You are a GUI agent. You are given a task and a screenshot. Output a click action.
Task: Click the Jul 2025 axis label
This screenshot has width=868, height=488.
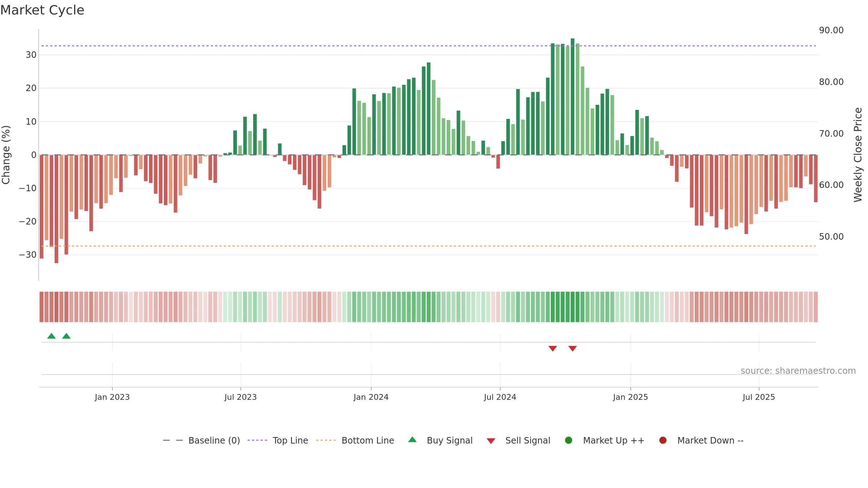pyautogui.click(x=759, y=397)
